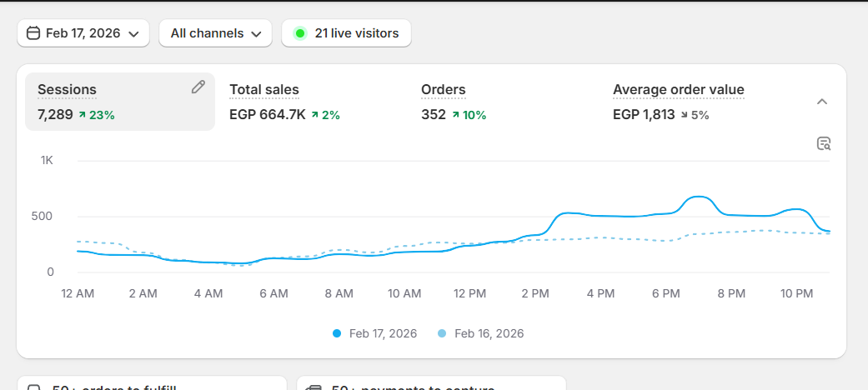Click the sessions peak near 7 PM
The image size is (868, 390).
[699, 197]
